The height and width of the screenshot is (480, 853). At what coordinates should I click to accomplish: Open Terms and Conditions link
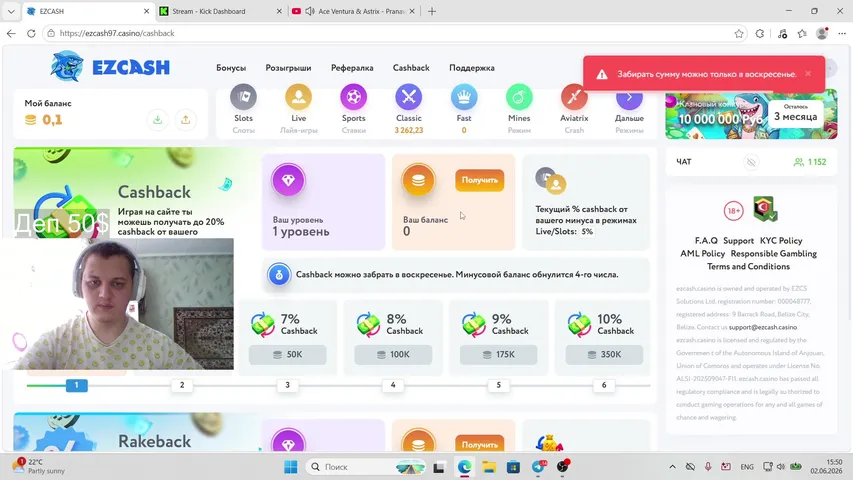748,267
